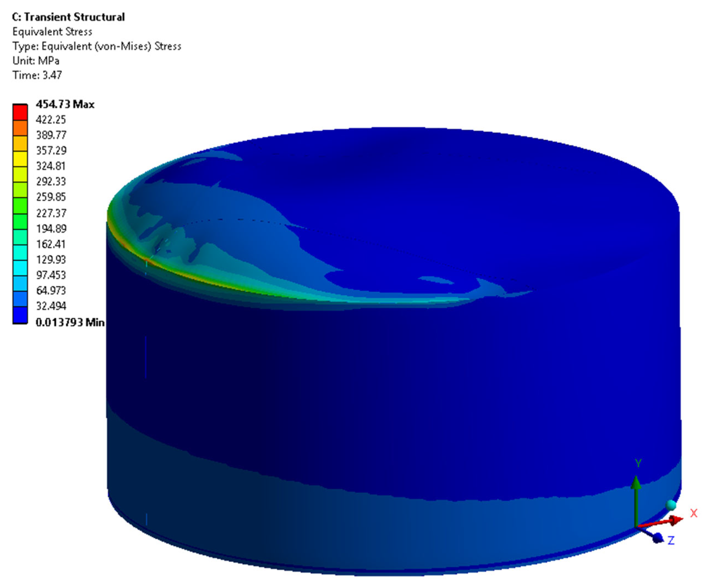Select the orange legend band below red

(x=20, y=128)
